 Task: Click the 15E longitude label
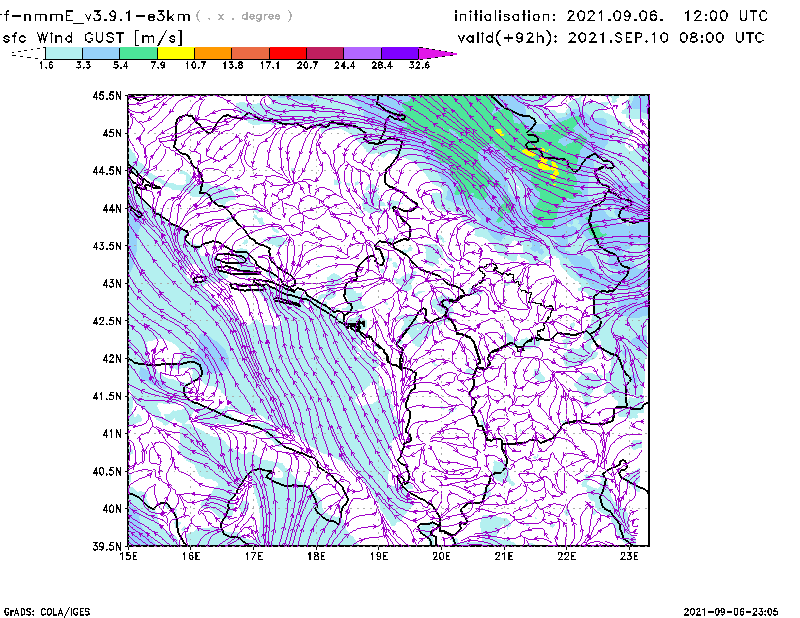point(128,556)
